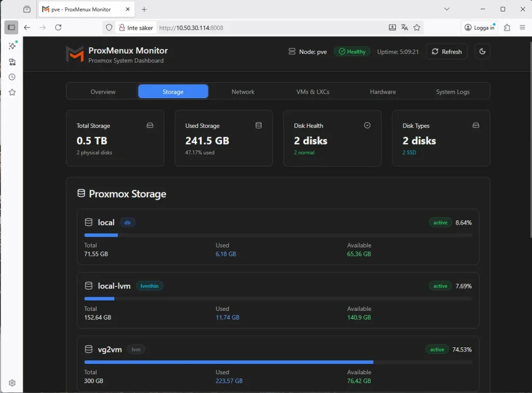Toggle dark mode with the moon icon
This screenshot has height=393, width=532.
coord(482,51)
